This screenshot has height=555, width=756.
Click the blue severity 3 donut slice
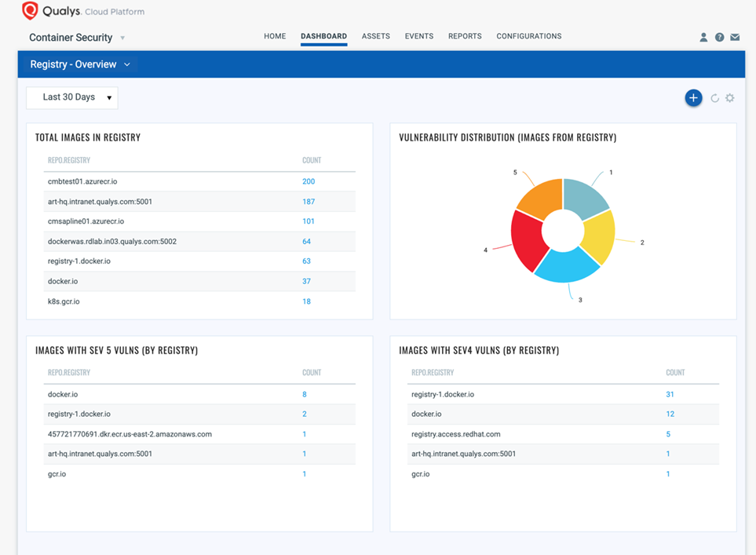(567, 265)
